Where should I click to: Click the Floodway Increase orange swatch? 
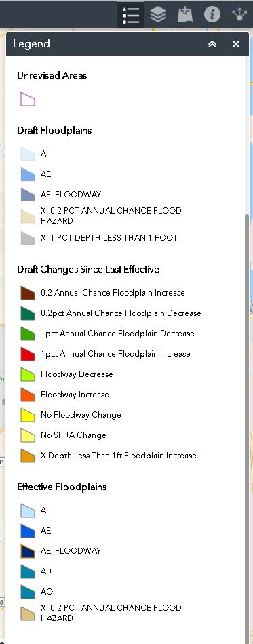click(28, 395)
